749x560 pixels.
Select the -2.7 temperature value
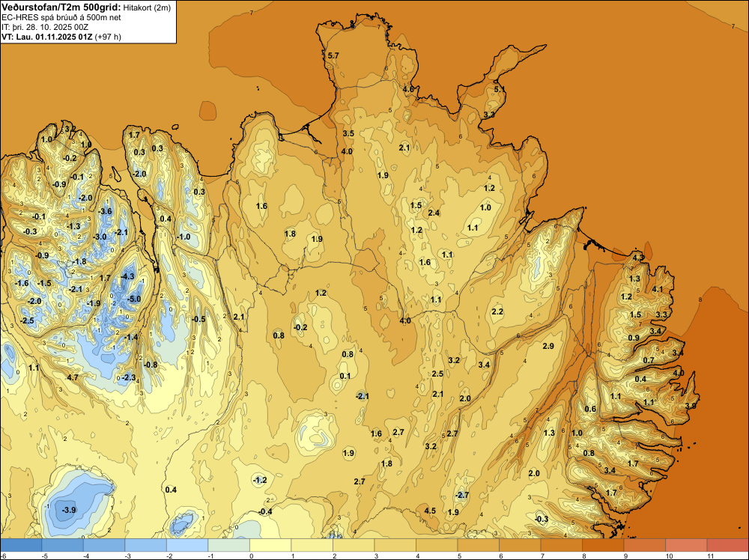(x=461, y=495)
